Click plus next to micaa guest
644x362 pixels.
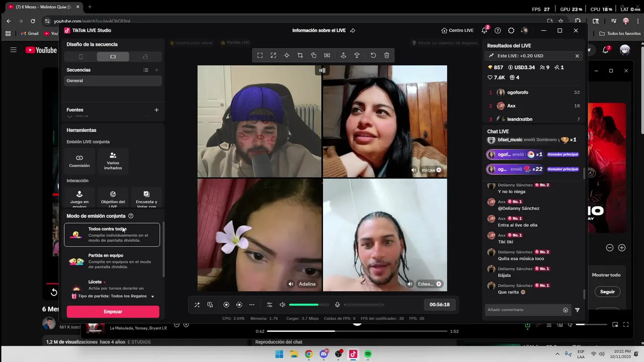point(439,170)
